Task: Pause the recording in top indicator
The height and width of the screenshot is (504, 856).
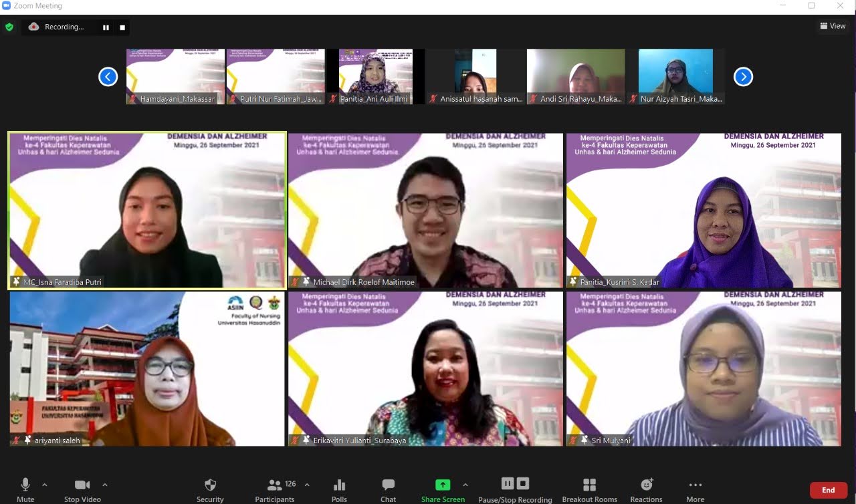Action: pos(106,27)
